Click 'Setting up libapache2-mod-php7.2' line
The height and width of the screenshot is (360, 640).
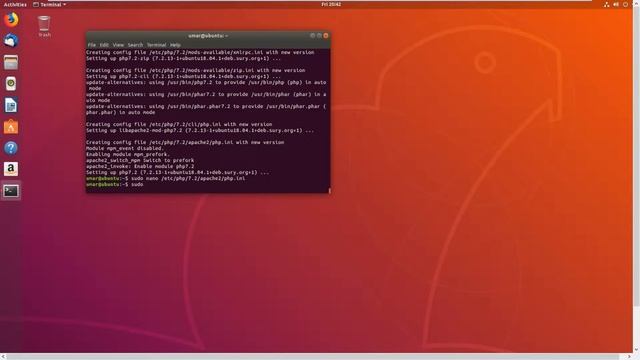click(x=200, y=131)
